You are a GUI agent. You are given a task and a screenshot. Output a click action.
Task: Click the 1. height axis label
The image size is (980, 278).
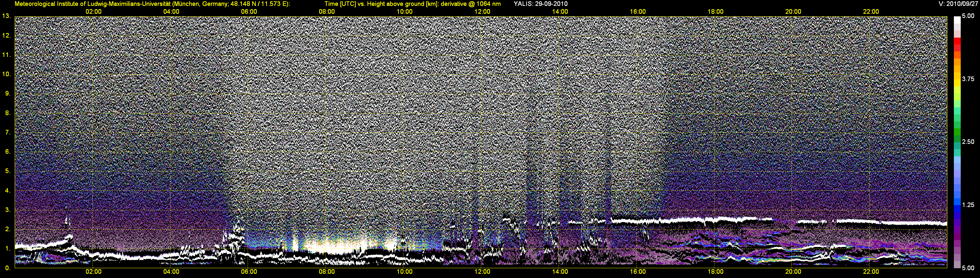click(x=8, y=249)
